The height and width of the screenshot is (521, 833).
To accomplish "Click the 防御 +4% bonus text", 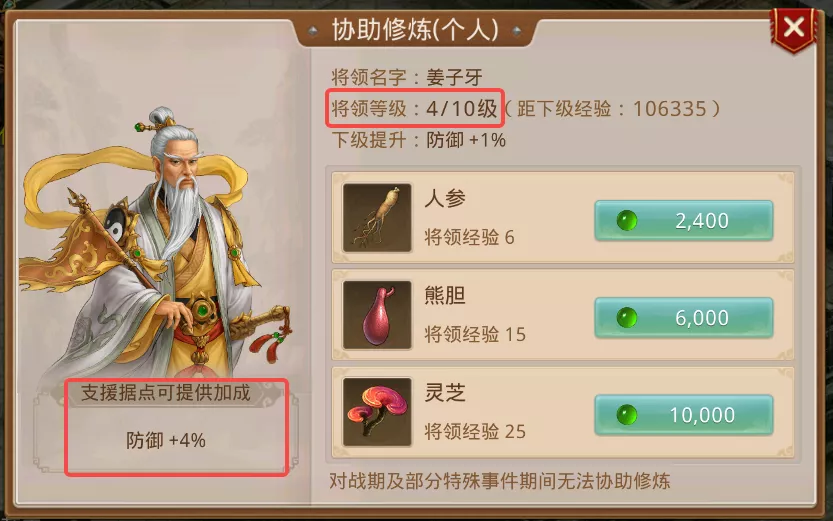I will click(x=166, y=440).
